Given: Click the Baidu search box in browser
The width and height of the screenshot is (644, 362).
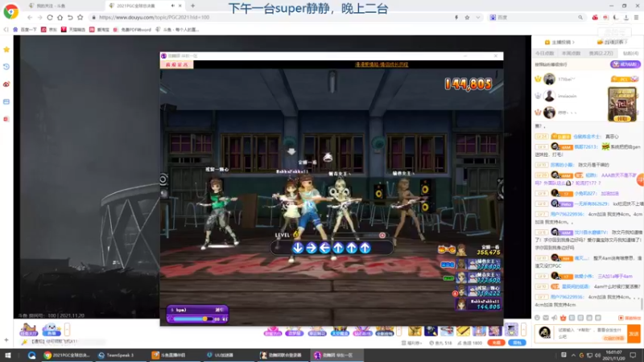Looking at the screenshot, I should click(x=536, y=17).
